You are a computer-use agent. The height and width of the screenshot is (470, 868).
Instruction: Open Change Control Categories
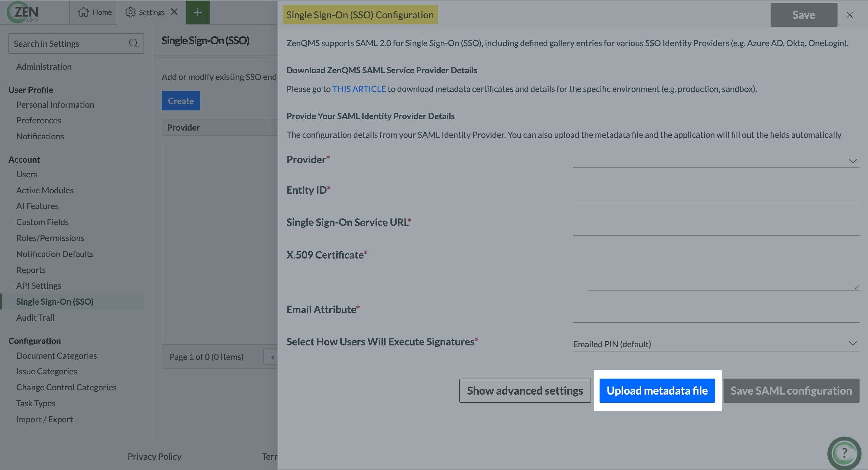(66, 387)
